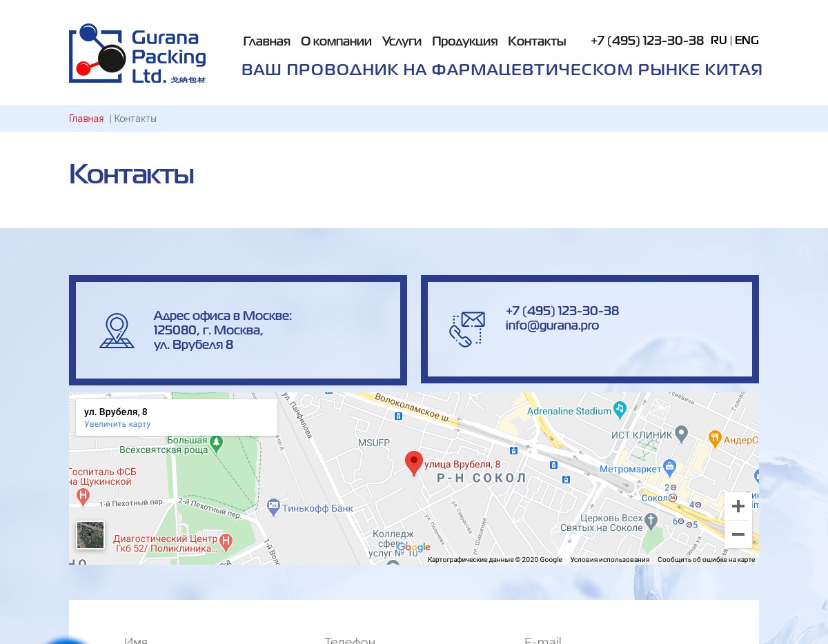Switch language to RU
The image size is (828, 644).
click(x=718, y=40)
